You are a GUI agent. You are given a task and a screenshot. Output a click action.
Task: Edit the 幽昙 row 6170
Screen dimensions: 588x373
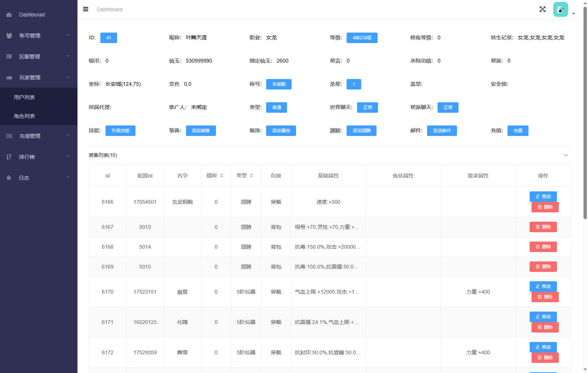[543, 286]
